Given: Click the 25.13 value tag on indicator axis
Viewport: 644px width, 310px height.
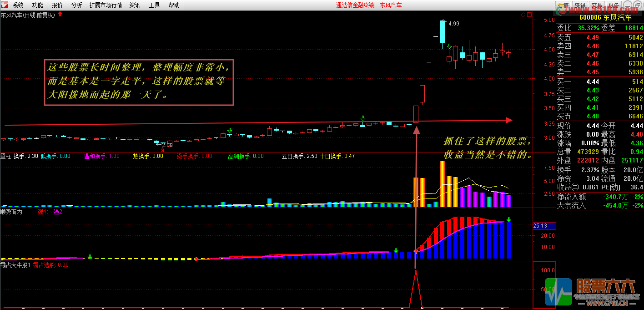Looking at the screenshot, I should click(x=544, y=226).
